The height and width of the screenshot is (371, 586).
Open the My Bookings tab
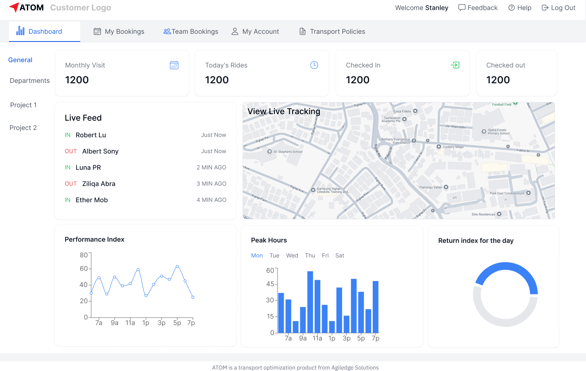coord(119,31)
